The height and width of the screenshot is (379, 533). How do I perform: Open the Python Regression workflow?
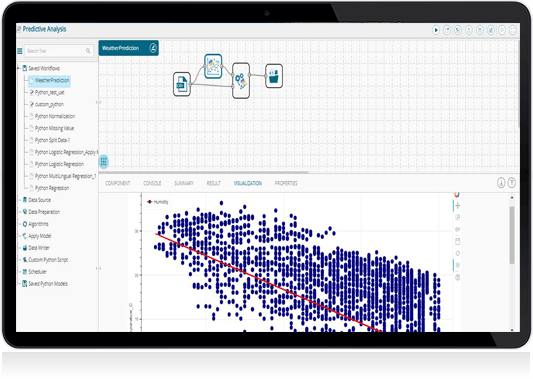pyautogui.click(x=52, y=188)
